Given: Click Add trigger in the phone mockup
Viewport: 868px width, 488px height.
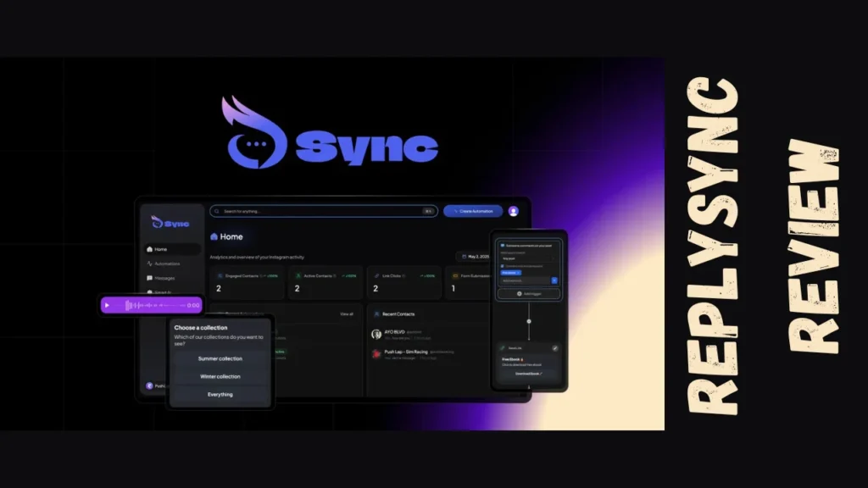Looking at the screenshot, I should click(529, 294).
